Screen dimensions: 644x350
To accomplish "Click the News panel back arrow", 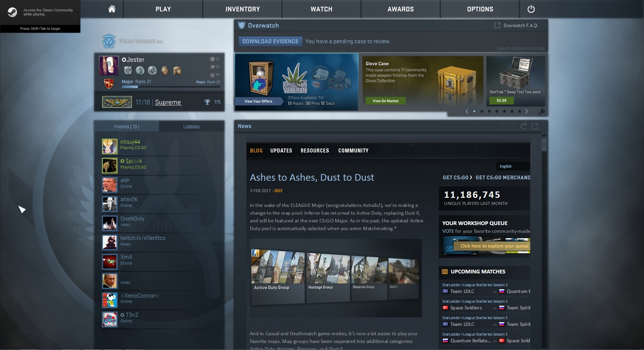I will tap(503, 126).
